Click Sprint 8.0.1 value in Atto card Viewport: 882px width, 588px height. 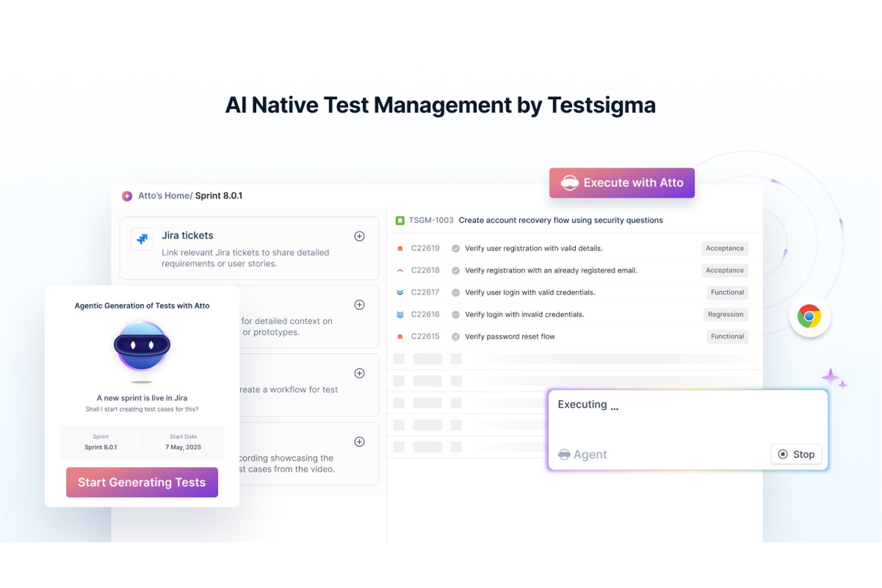click(x=101, y=447)
